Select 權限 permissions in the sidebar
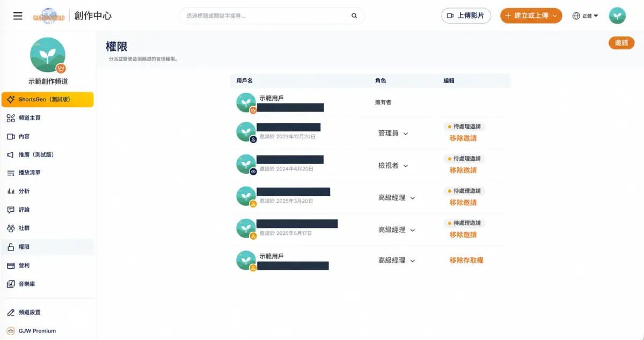The width and height of the screenshot is (644, 340). coord(48,247)
